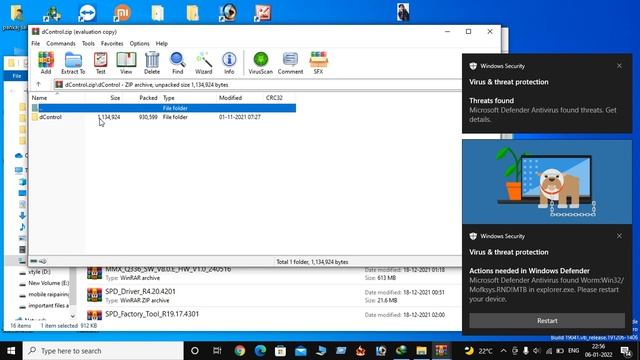Launch the Wizard tool

pyautogui.click(x=203, y=63)
